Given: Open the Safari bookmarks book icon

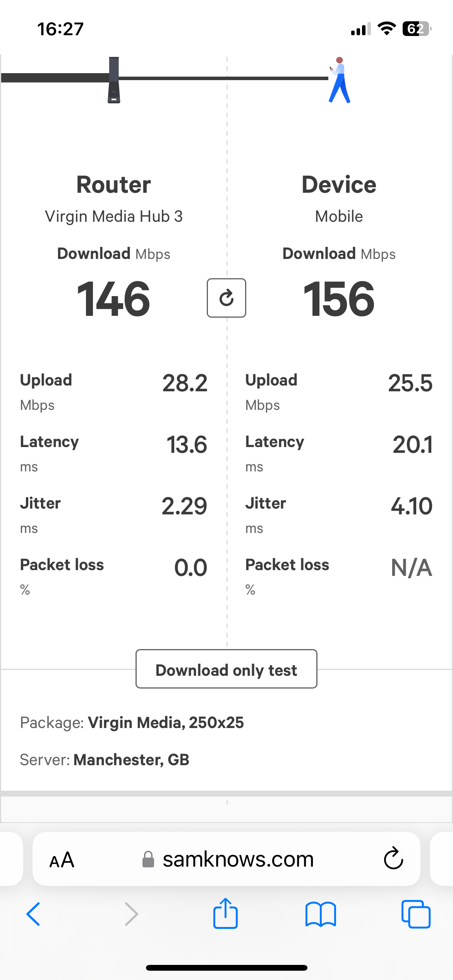Looking at the screenshot, I should coord(321,914).
